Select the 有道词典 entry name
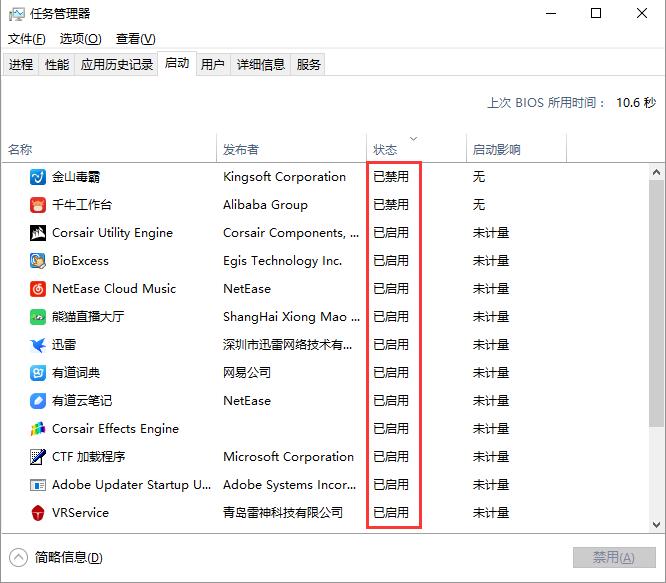The height and width of the screenshot is (583, 666). [x=76, y=373]
